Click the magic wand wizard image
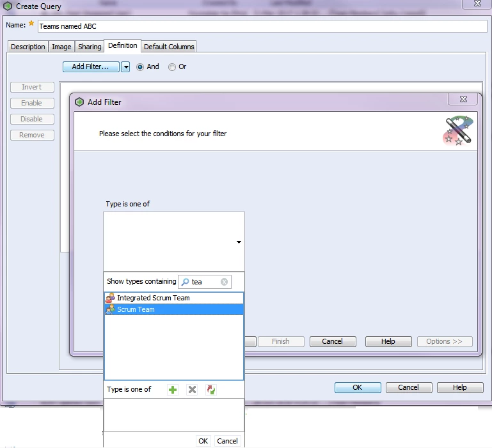 tap(458, 131)
